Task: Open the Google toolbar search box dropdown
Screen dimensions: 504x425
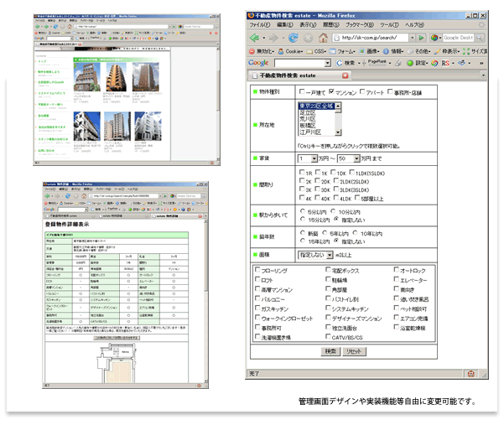Action: 328,63
